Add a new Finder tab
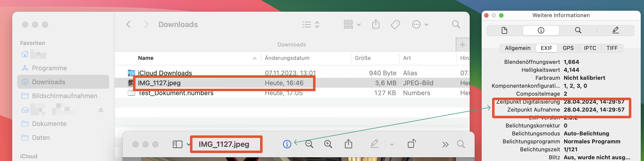 462,44
